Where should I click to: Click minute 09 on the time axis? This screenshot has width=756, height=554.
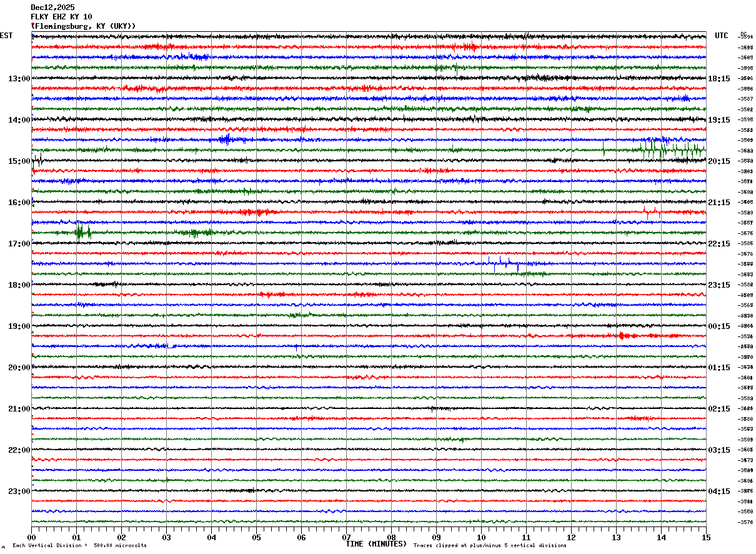pyautogui.click(x=436, y=538)
